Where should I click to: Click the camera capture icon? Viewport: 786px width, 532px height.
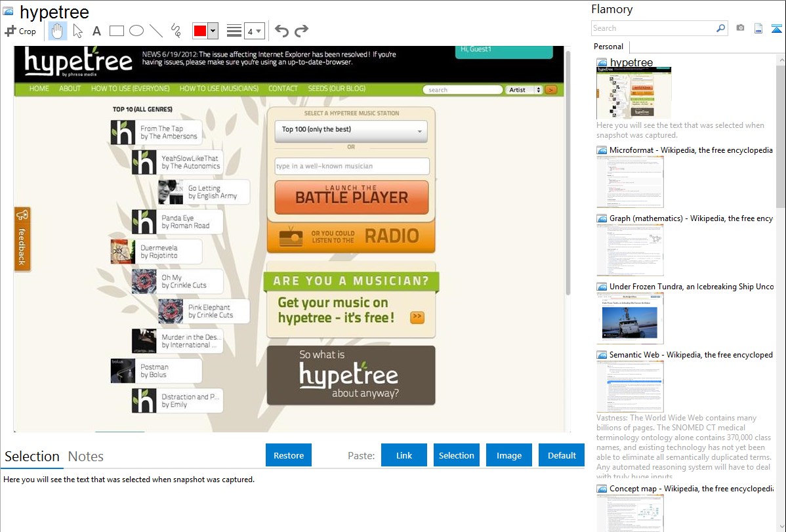pos(740,28)
